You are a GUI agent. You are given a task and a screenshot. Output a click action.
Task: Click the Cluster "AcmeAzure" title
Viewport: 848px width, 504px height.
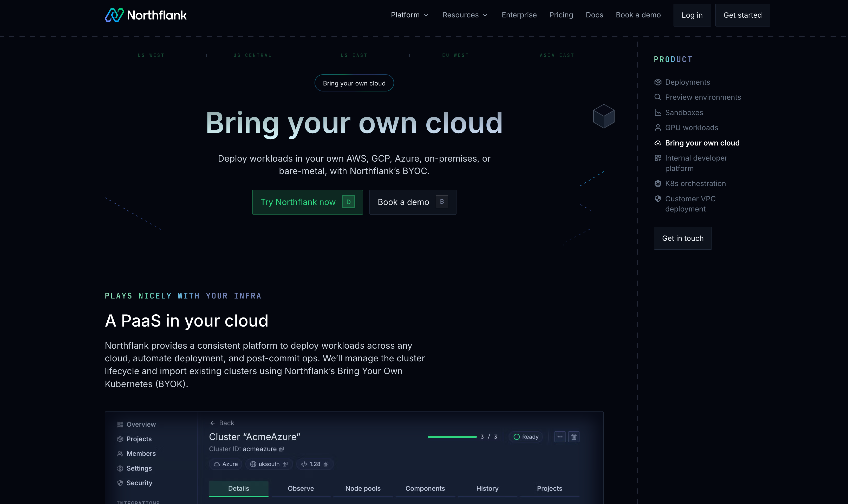255,437
